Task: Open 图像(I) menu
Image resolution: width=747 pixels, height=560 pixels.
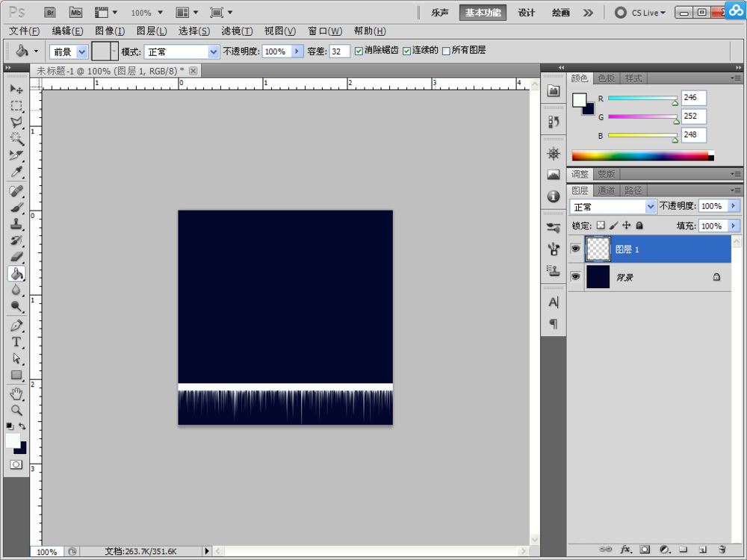Action: 110,31
